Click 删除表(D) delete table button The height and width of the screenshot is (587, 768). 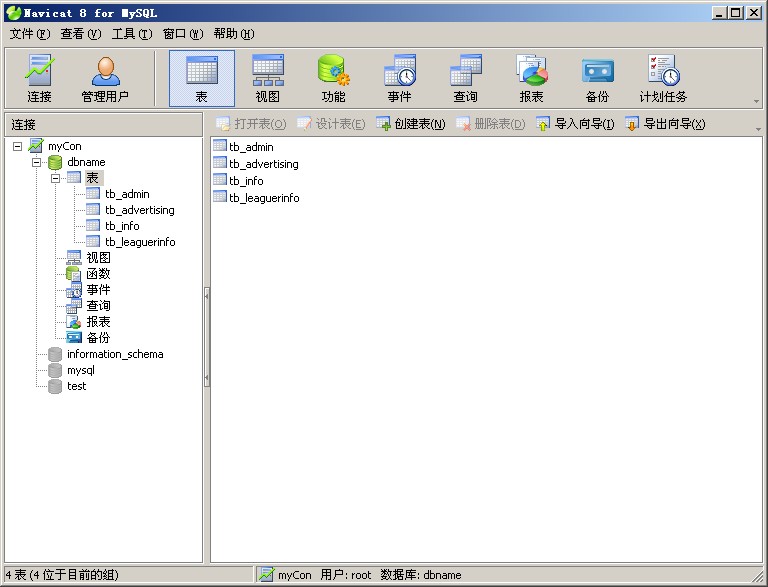click(491, 124)
